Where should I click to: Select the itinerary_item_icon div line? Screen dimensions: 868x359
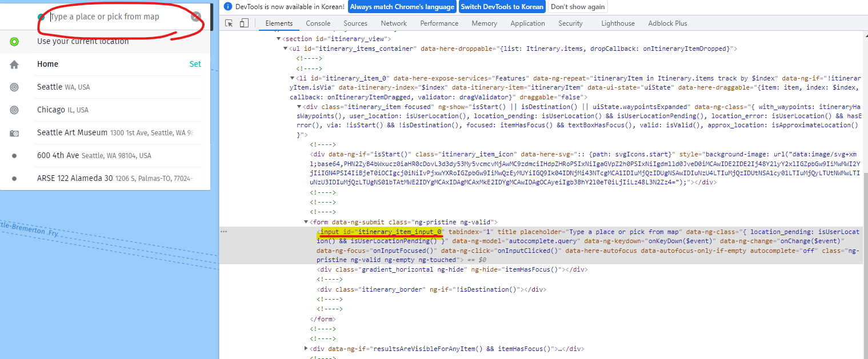[x=584, y=168]
